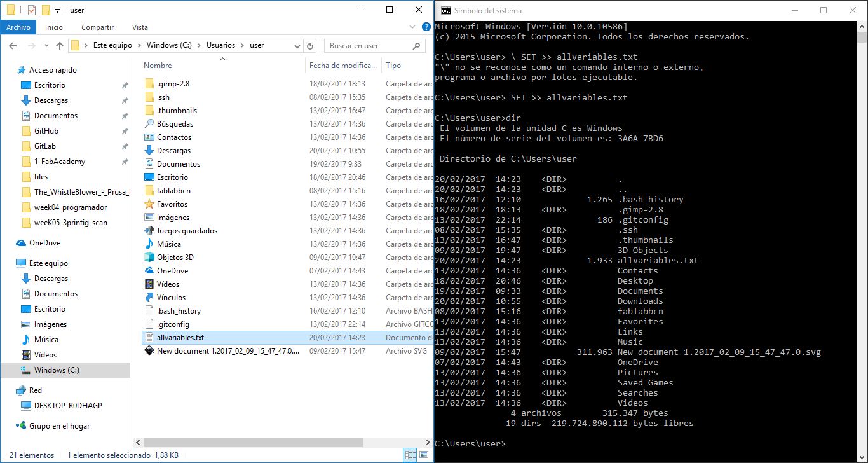Image resolution: width=868 pixels, height=463 pixels.
Task: Click the .thumbnails folder icon
Action: point(149,111)
